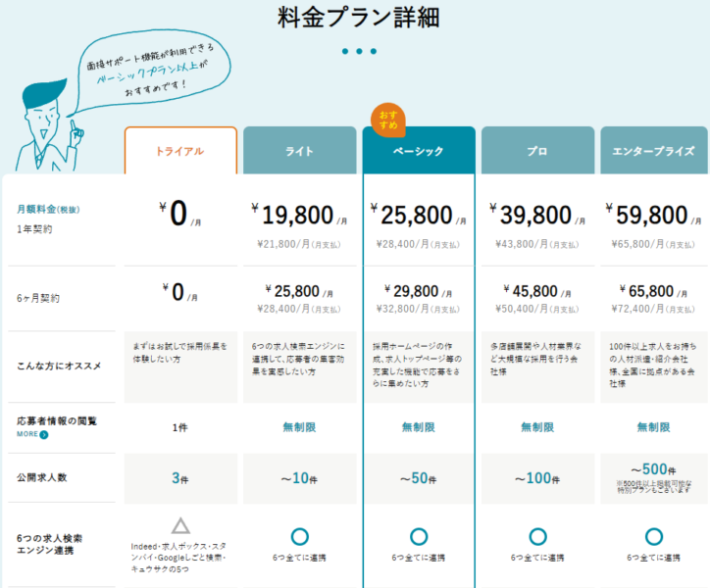Click the three dots under 料金プラン詳細

359,51
